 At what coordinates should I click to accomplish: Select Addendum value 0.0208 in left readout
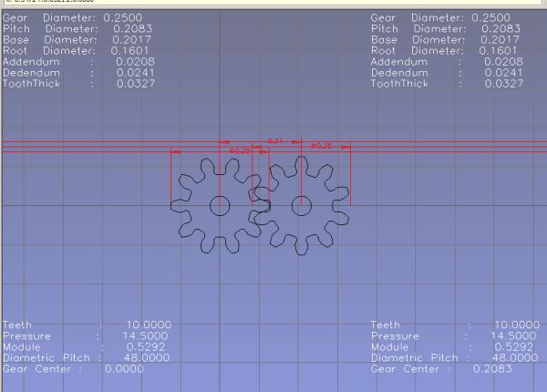135,62
